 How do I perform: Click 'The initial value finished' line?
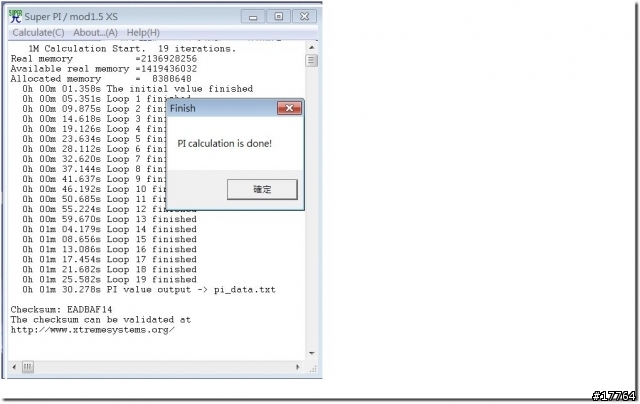coord(138,89)
